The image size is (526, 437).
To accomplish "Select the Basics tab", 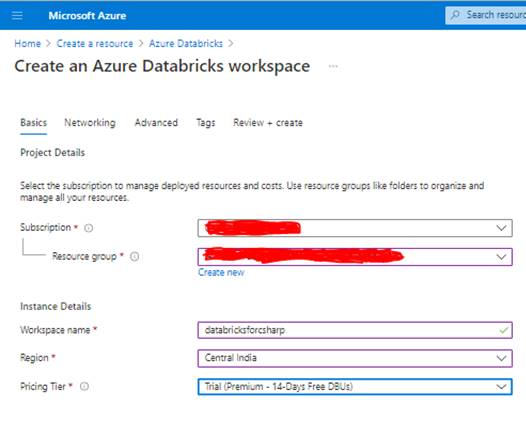I will [x=34, y=123].
